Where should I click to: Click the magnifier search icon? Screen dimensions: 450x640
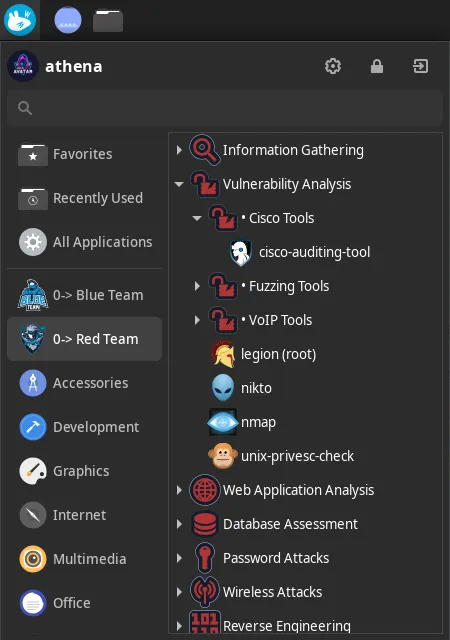(x=25, y=108)
